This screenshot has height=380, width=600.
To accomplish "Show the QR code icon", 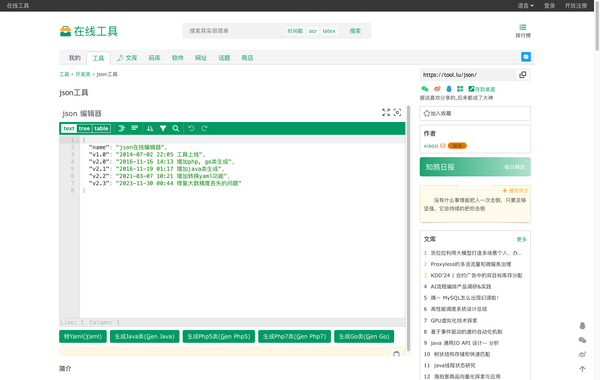I will tap(460, 89).
